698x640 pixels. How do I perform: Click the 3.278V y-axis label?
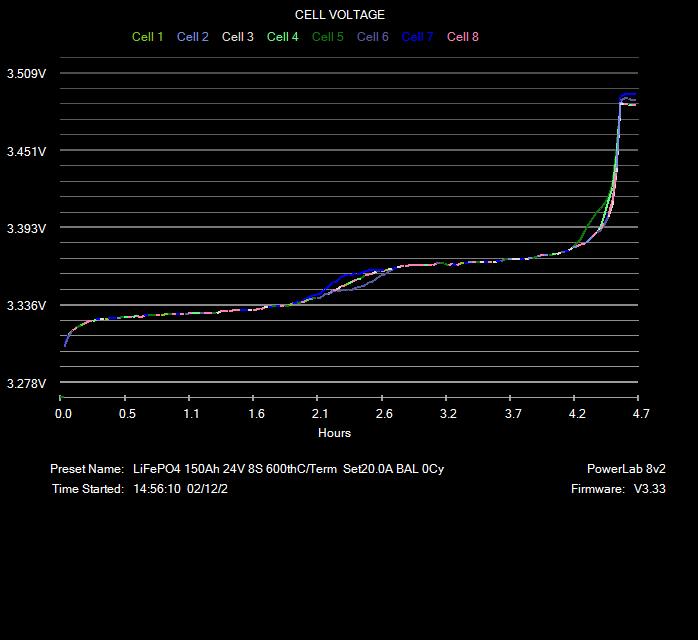26,384
